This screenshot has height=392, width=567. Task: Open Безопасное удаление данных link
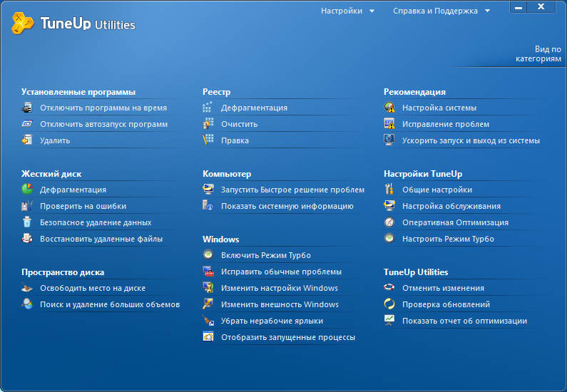tap(96, 222)
